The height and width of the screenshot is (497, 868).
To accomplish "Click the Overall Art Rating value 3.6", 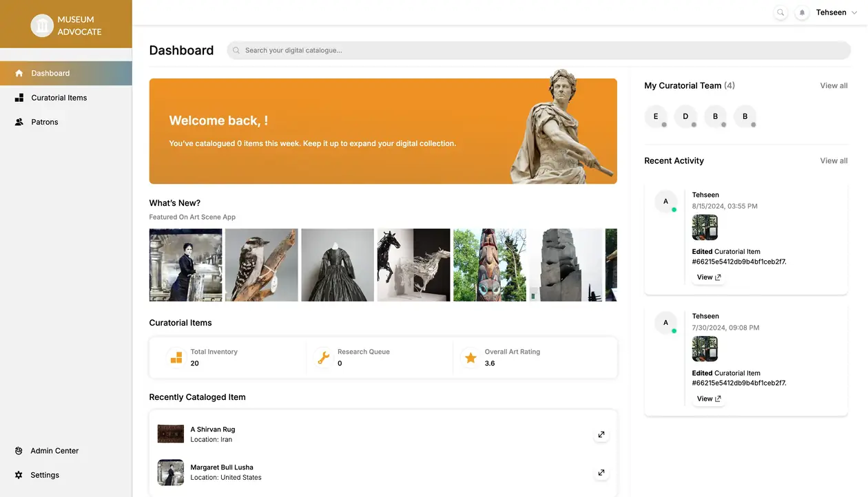I will (x=490, y=363).
